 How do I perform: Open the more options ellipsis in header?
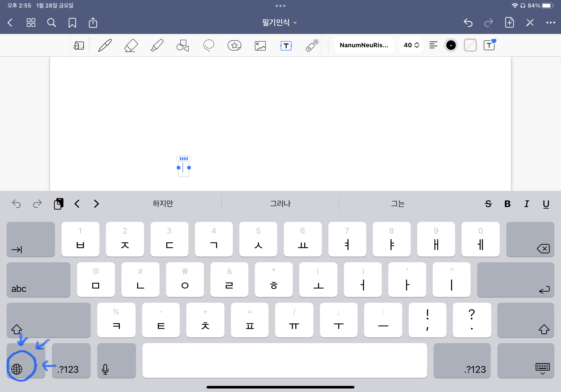[x=550, y=23]
